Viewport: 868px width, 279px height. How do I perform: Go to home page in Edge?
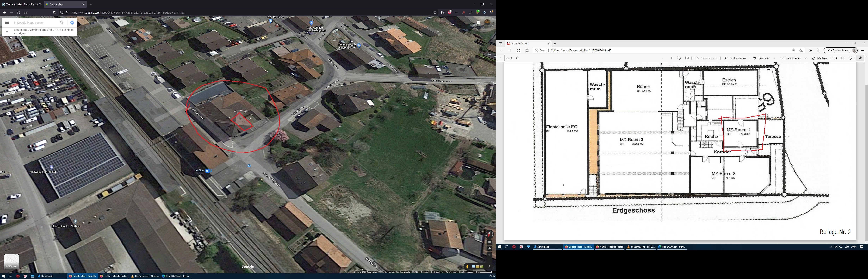tap(527, 51)
